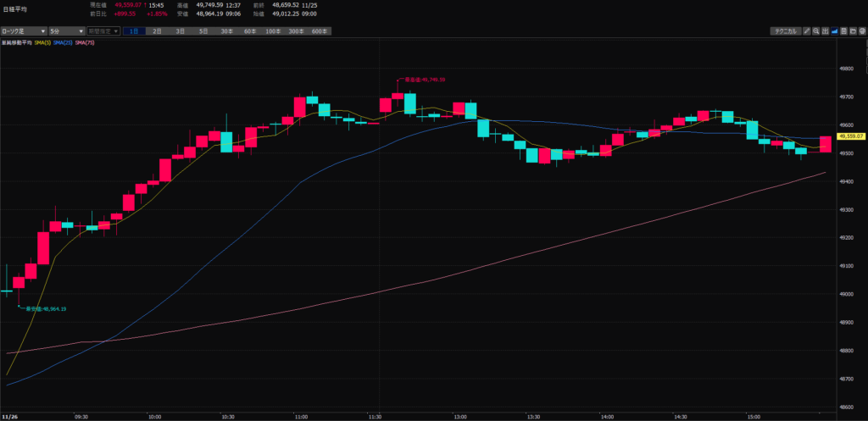Select the pencil drawing tool icon
Image resolution: width=868 pixels, height=421 pixels.
tap(807, 31)
